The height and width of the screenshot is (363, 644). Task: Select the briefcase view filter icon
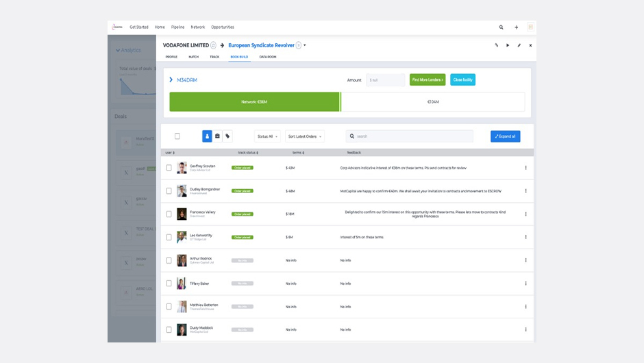point(217,136)
